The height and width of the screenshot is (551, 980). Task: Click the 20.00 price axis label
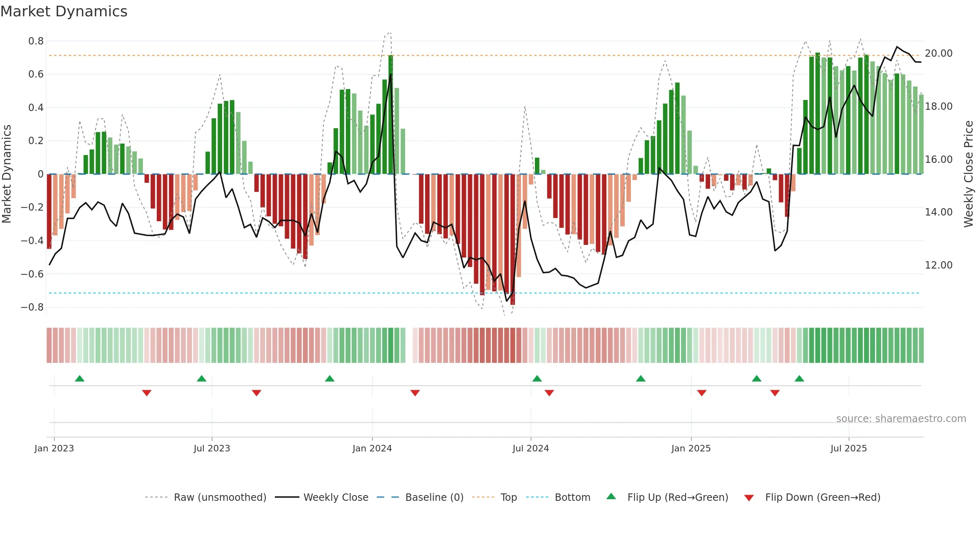939,53
